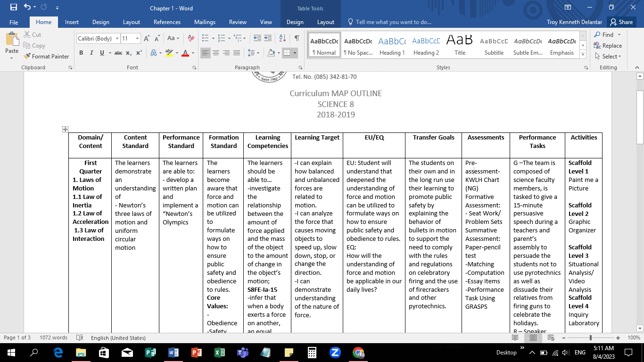Toggle subscript formatting
644x362 pixels.
[x=130, y=53]
